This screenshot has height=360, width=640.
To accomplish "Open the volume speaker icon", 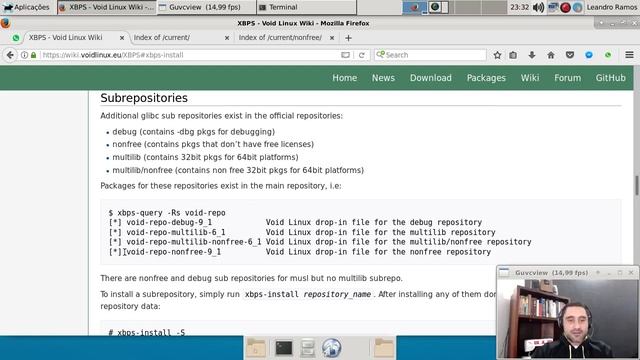I will (x=539, y=7).
